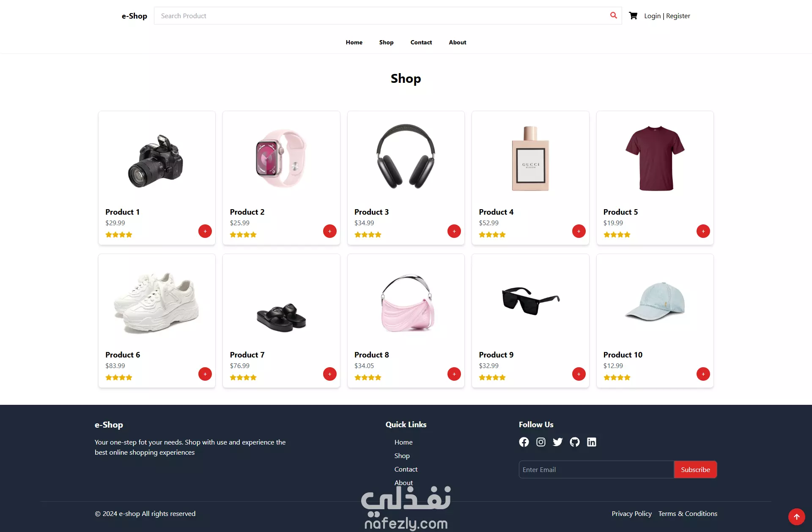Viewport: 812px width, 532px height.
Task: Open the Facebook icon under Follow Us
Action: (524, 442)
